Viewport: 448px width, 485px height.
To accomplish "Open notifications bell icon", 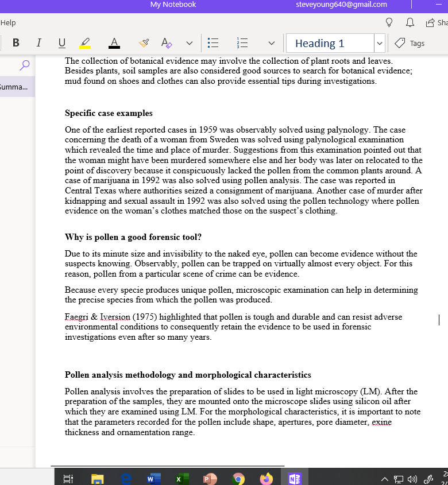I will [x=410, y=23].
